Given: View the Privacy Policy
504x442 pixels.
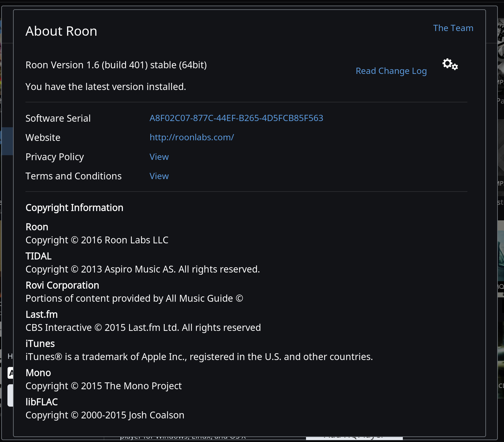Looking at the screenshot, I should [159, 157].
